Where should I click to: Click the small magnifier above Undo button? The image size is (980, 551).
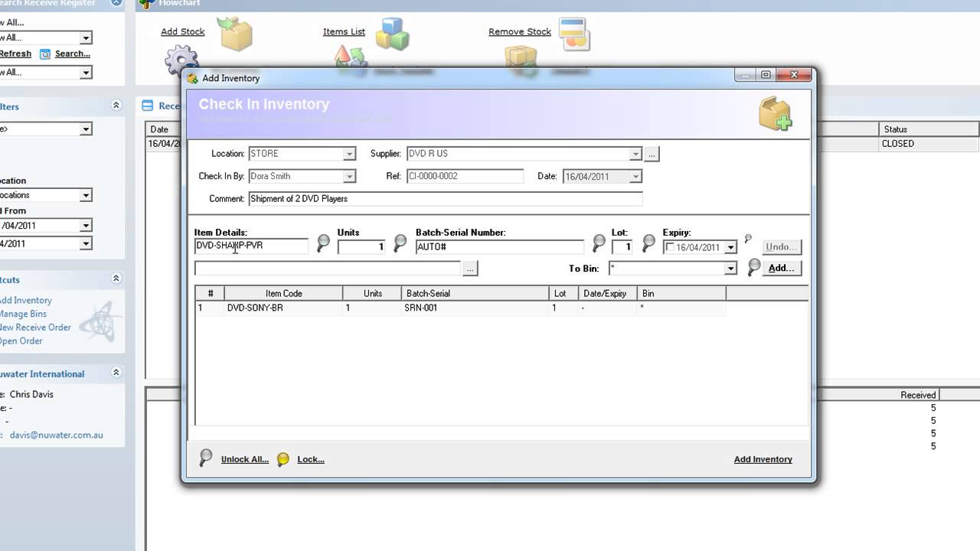pos(748,239)
